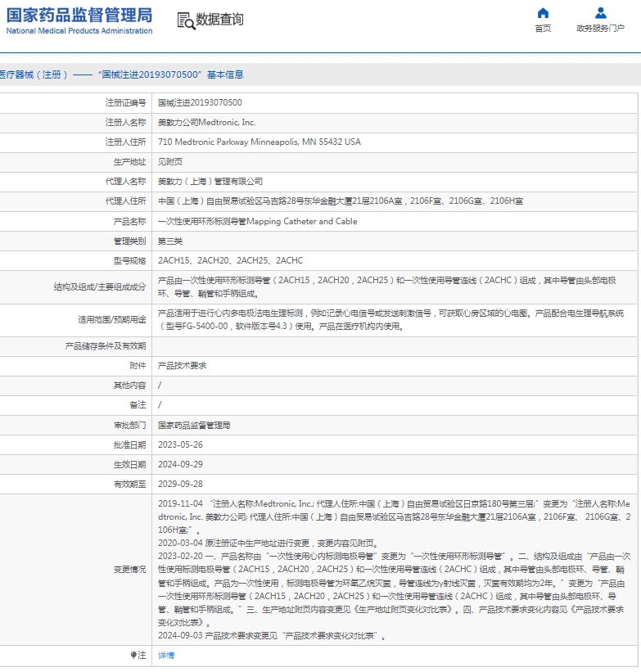Select registration number 国械注进20193070500 cell
Screen dimensions: 641x672
[x=200, y=102]
